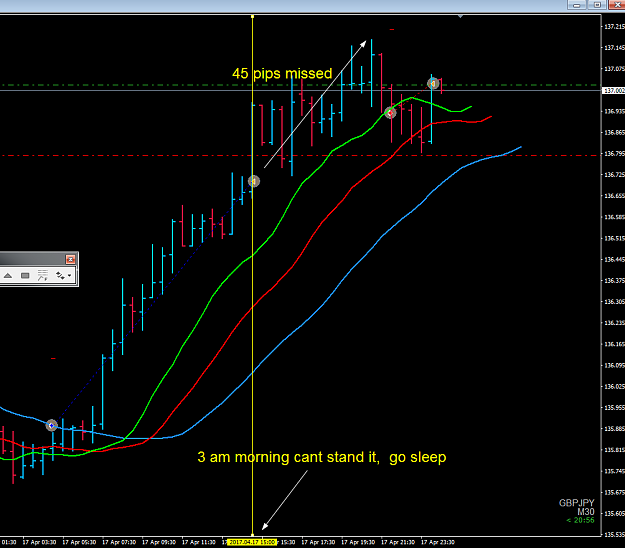Click the candle countdown timer 20:56
The image size is (625, 548).
[x=580, y=520]
